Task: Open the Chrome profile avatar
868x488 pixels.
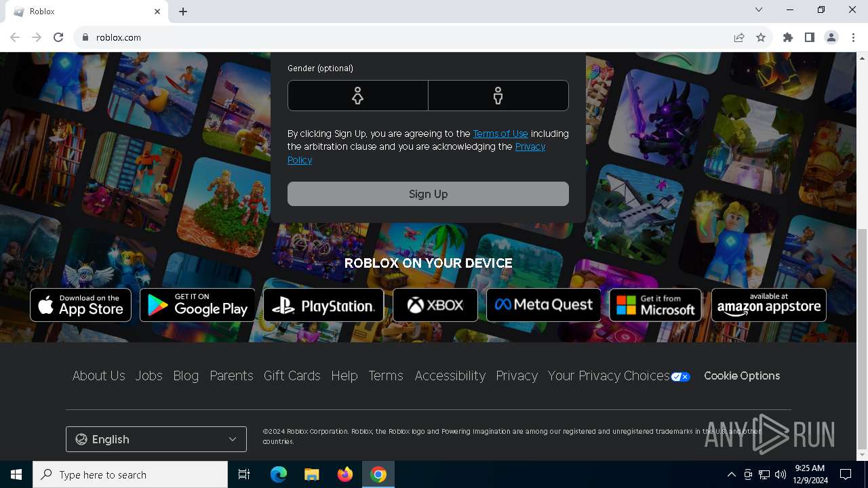Action: (831, 37)
